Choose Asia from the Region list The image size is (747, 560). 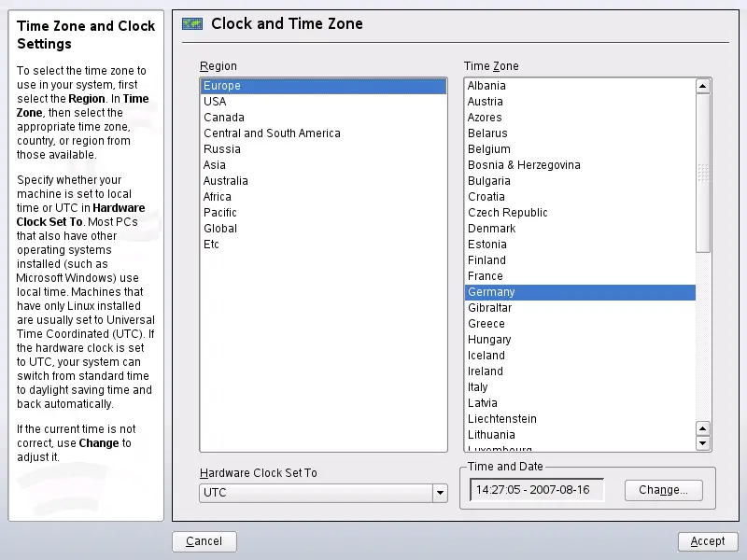pyautogui.click(x=215, y=165)
